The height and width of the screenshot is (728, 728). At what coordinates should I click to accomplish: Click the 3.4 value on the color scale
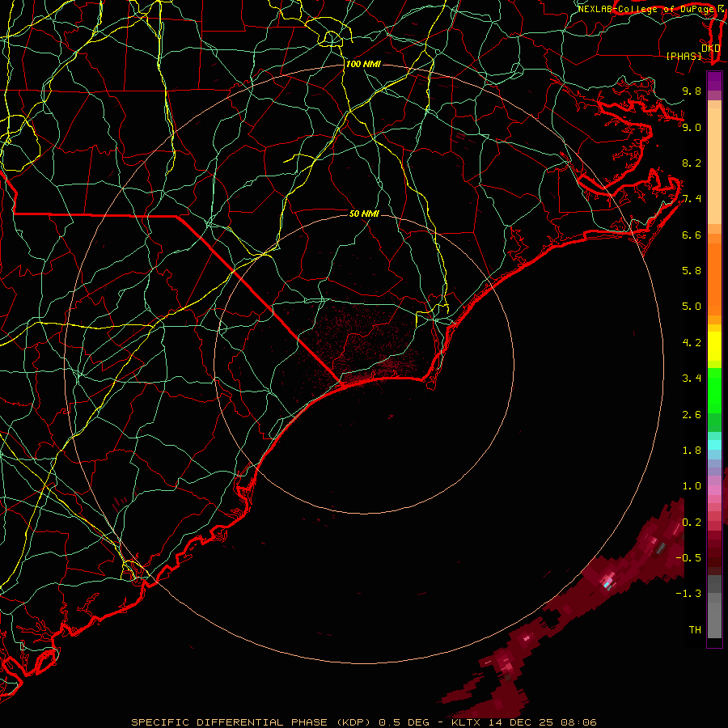(x=692, y=379)
